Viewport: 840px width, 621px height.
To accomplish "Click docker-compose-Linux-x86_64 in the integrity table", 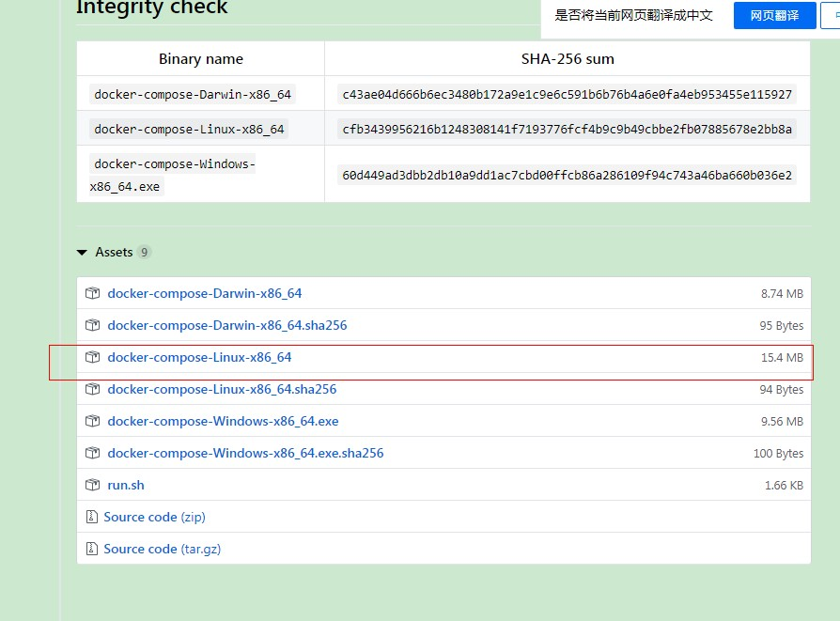I will click(x=189, y=129).
